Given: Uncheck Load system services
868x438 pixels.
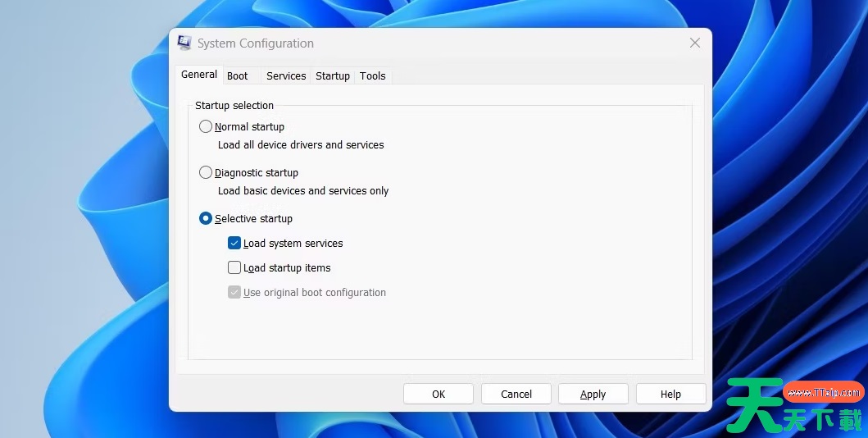Looking at the screenshot, I should [234, 244].
